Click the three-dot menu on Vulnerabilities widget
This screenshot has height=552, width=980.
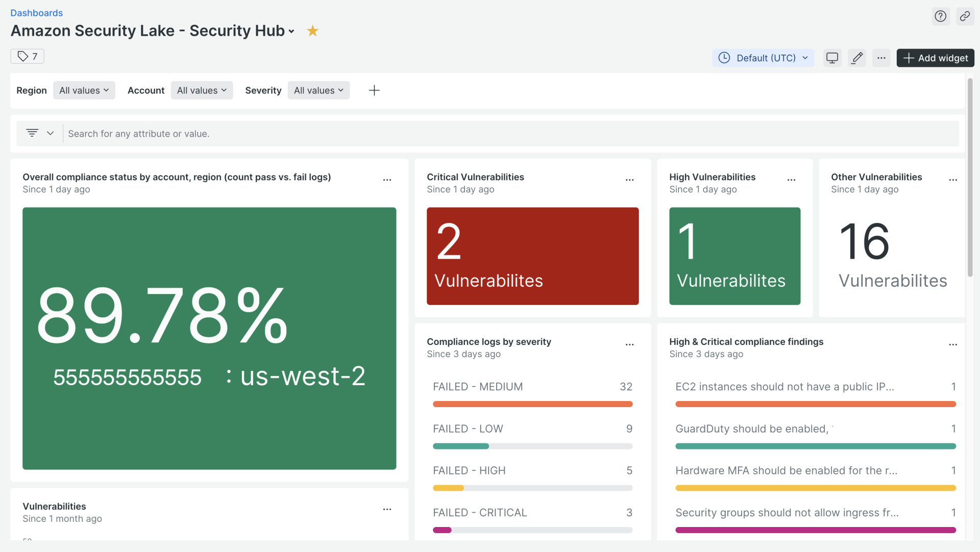388,510
